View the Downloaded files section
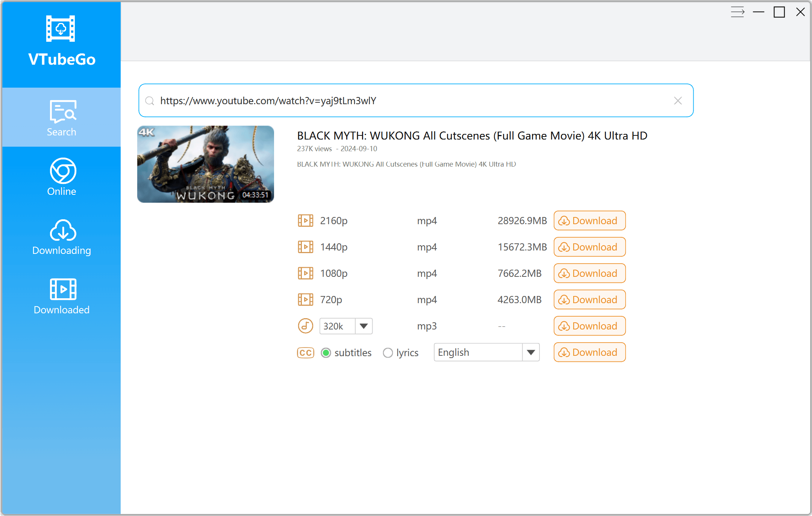This screenshot has height=516, width=812. [61, 296]
